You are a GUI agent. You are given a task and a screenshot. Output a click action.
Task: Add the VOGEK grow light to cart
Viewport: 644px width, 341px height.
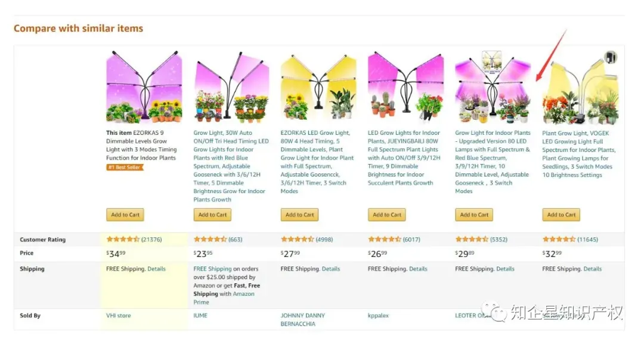[561, 215]
